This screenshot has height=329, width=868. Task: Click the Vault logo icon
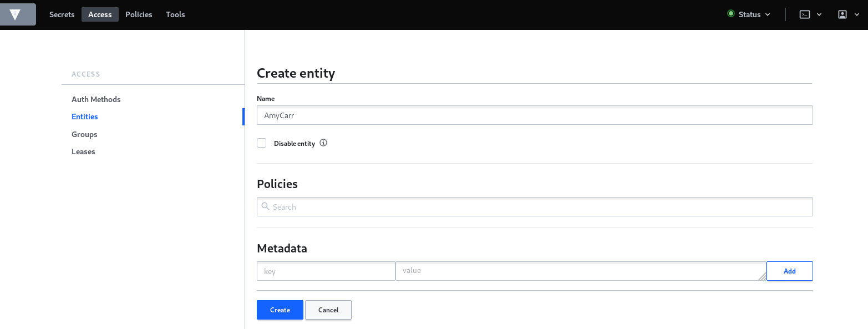[x=15, y=14]
